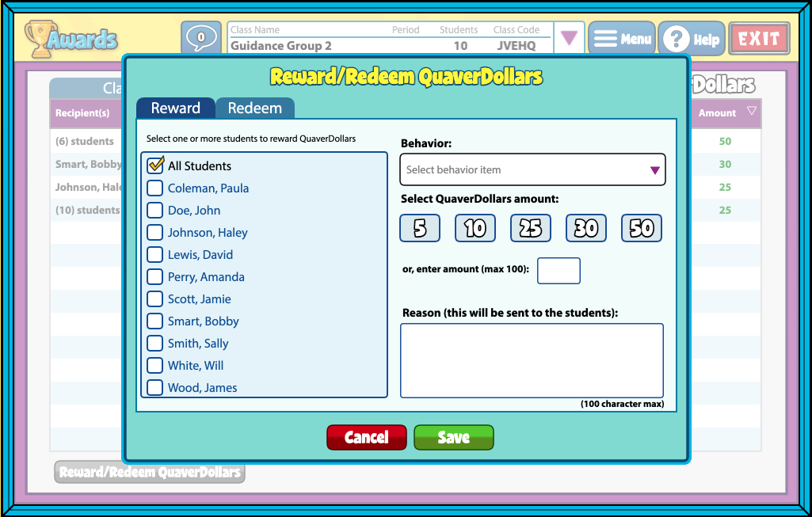Open the Select behavior item dropdown

[532, 169]
